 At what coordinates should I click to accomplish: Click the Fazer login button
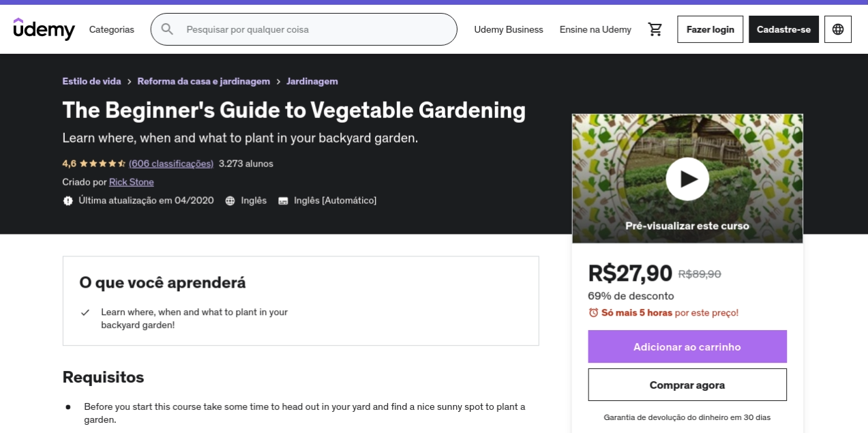710,29
